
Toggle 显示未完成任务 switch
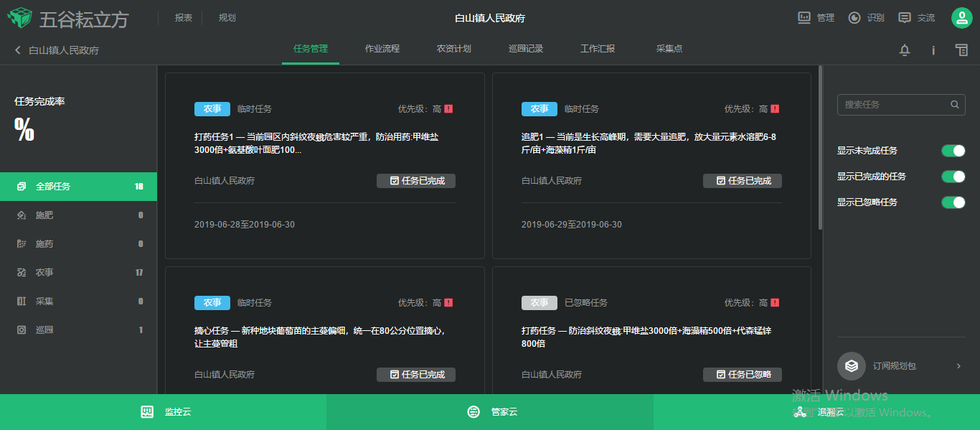coord(953,151)
